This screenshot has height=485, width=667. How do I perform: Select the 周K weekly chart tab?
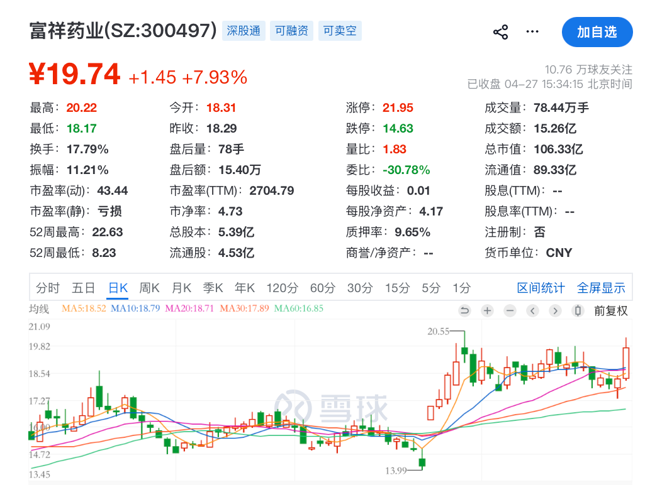pyautogui.click(x=149, y=288)
